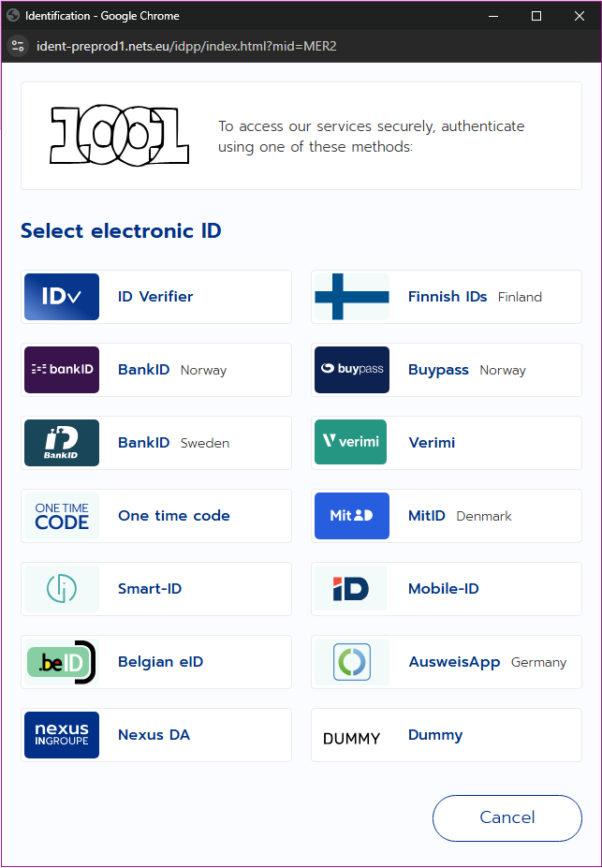602x868 pixels.
Task: Click the Mobile-ID logo icon
Action: tap(351, 589)
